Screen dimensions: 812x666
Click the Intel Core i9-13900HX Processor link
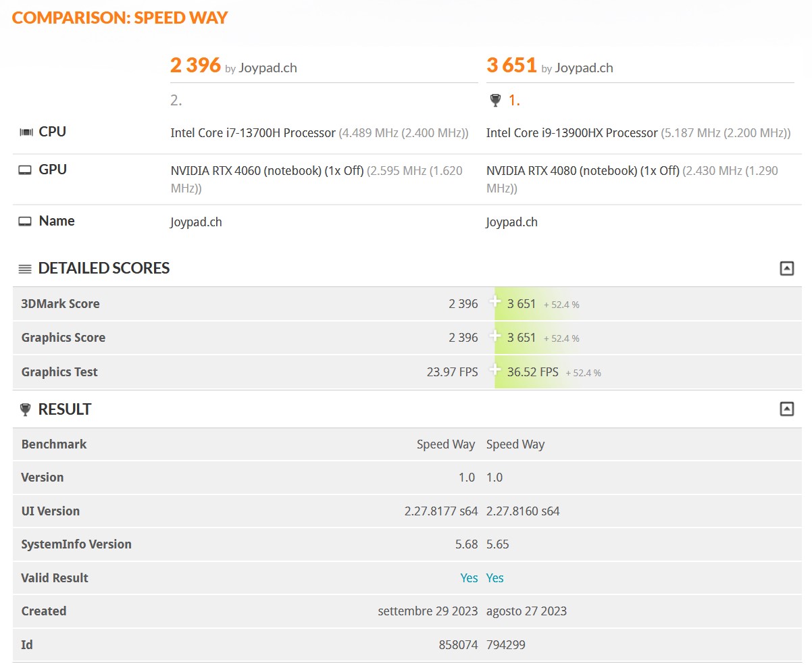click(572, 133)
